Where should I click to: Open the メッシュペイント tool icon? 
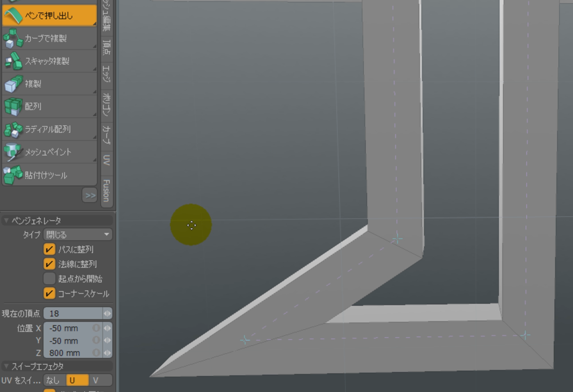[13, 152]
